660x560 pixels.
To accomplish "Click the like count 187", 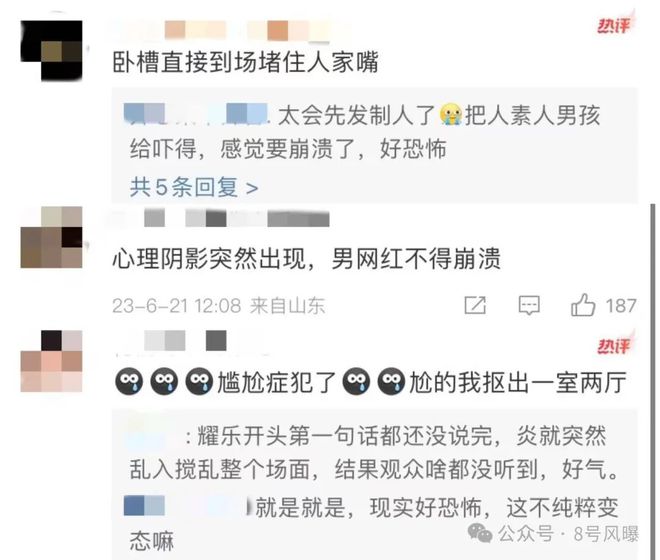I will (x=620, y=306).
